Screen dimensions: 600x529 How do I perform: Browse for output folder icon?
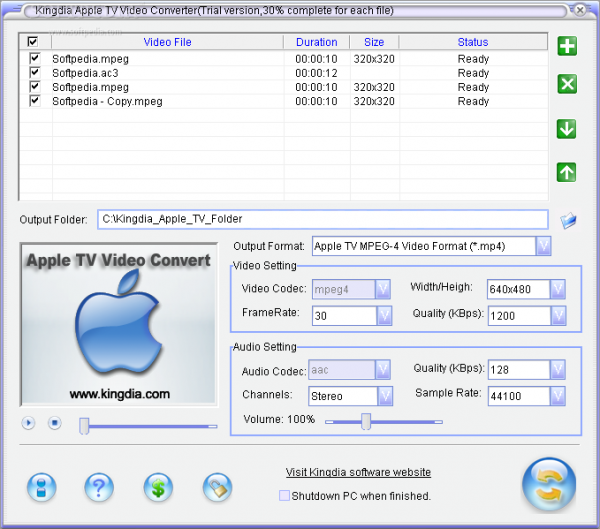[568, 220]
